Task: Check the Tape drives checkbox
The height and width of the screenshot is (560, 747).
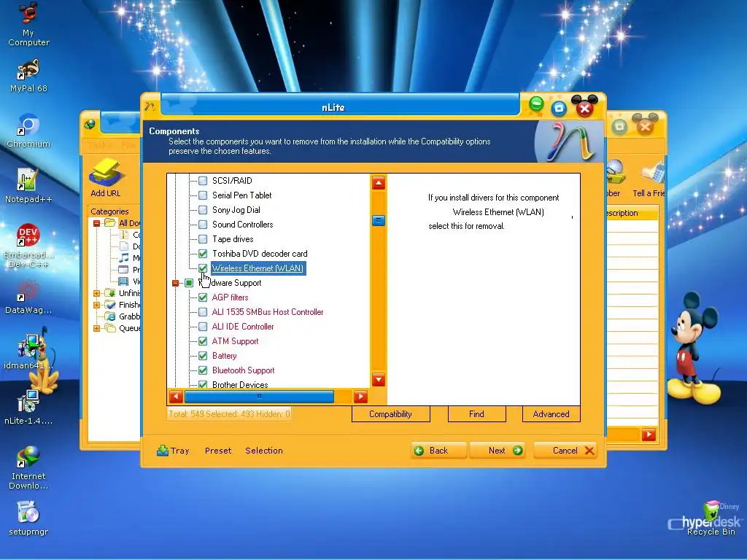Action: 203,239
